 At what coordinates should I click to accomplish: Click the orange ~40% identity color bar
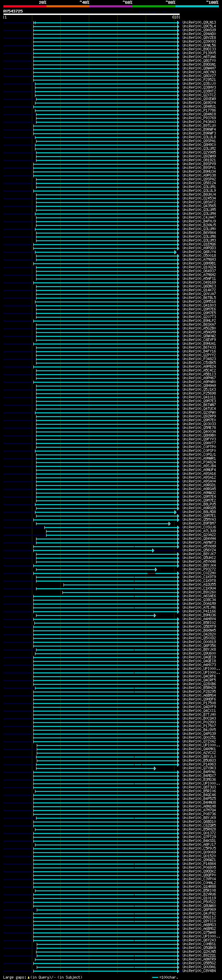coord(68,6)
